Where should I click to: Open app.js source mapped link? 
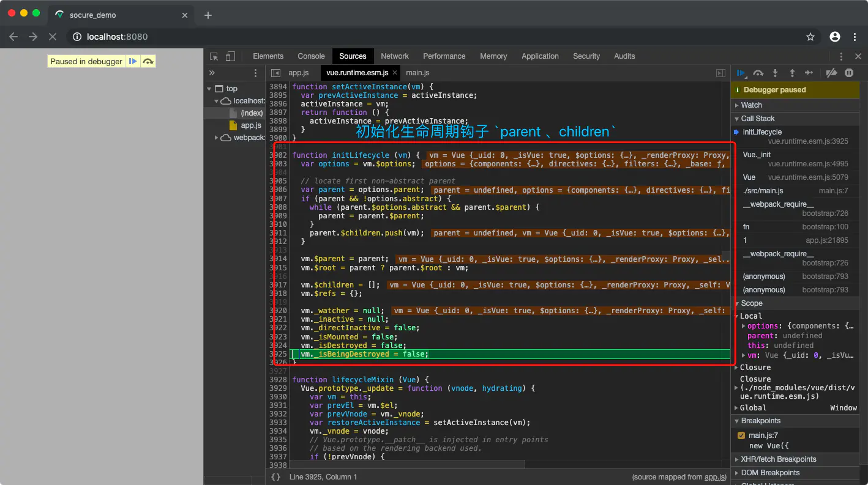(x=714, y=477)
